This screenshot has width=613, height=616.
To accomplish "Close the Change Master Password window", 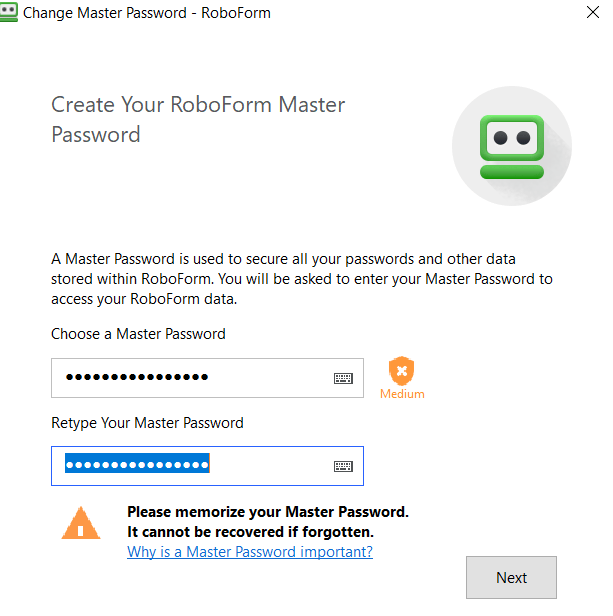I will click(593, 12).
